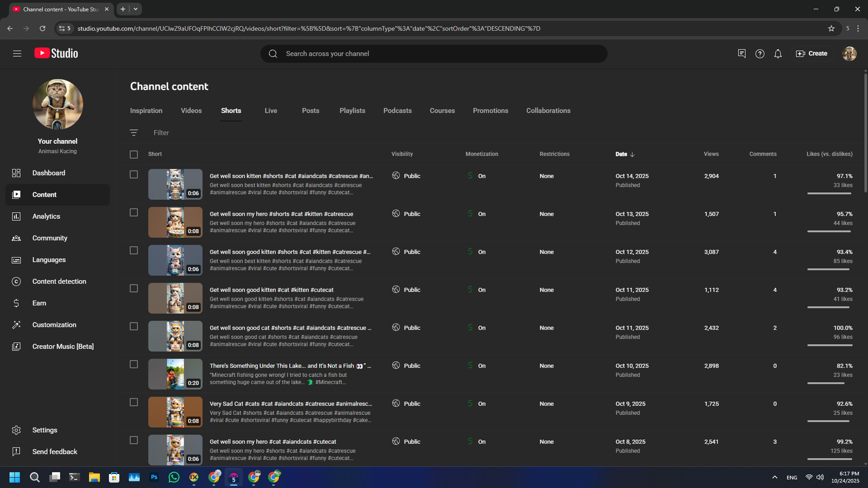Click the Customization magic wand icon

pyautogui.click(x=16, y=325)
